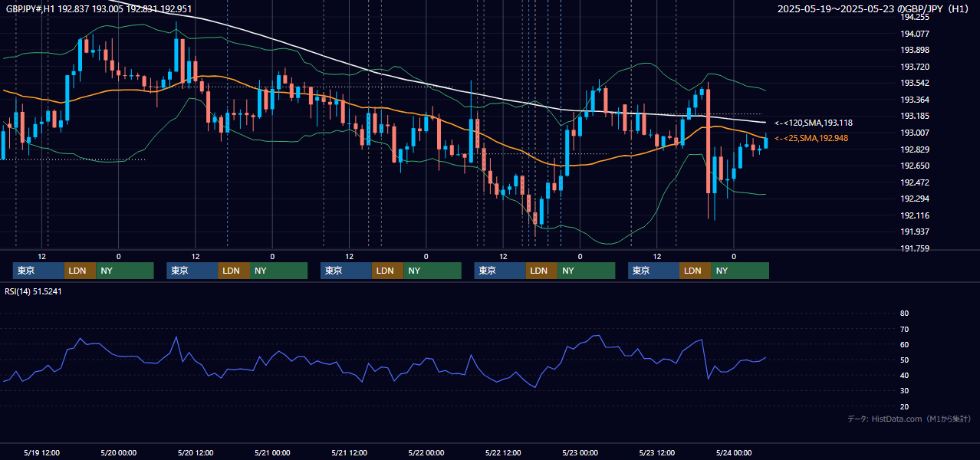Image resolution: width=980 pixels, height=460 pixels.
Task: Select the 25 SMA 192.948 label
Action: 811,139
